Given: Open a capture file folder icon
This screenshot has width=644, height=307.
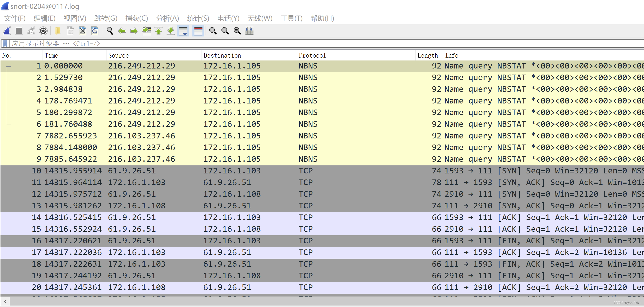Looking at the screenshot, I should pos(58,31).
